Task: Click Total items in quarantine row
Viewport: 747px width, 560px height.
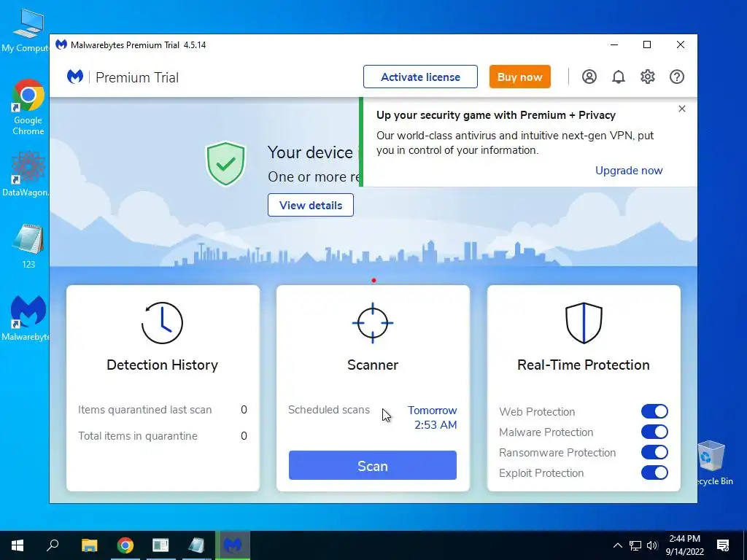Action: [163, 436]
